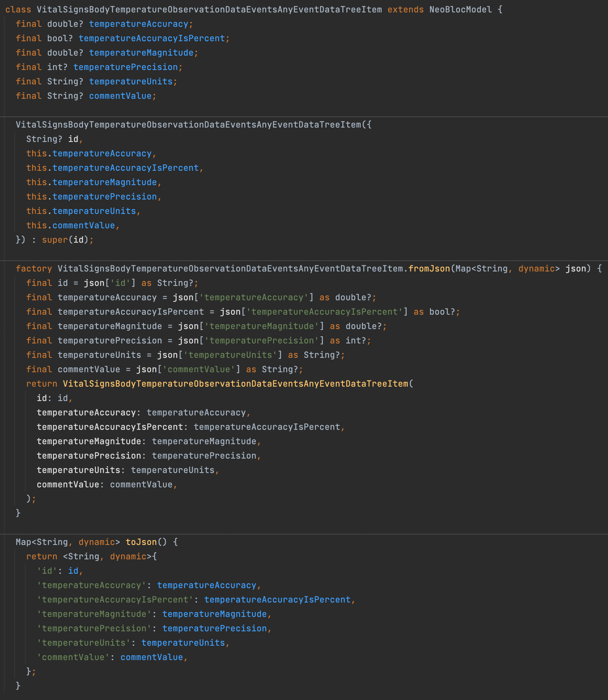This screenshot has width=608, height=700.
Task: Click the class name after 'return' in fromJson
Action: (236, 384)
